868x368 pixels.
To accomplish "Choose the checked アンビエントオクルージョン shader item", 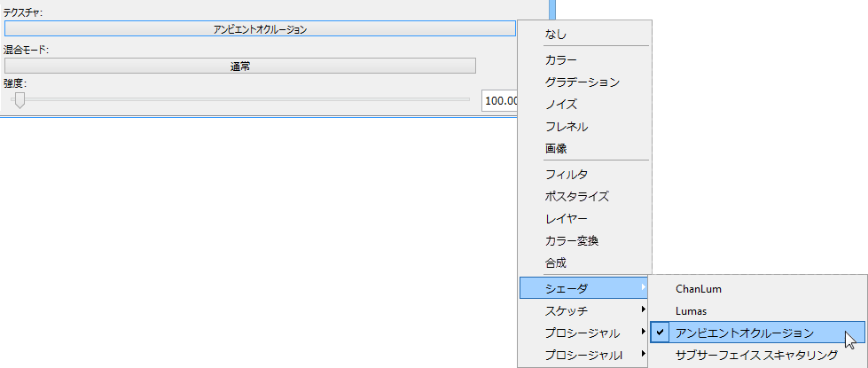I will coord(757,333).
